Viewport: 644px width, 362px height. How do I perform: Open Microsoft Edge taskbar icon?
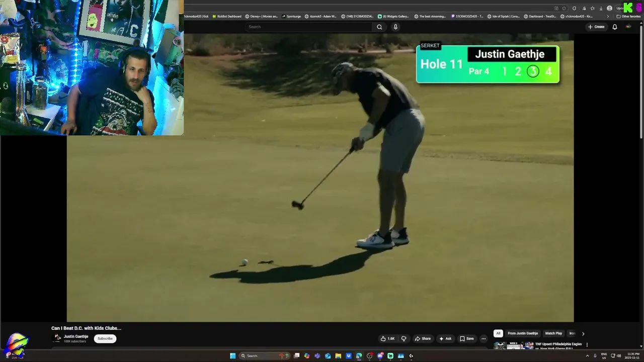[x=359, y=355]
